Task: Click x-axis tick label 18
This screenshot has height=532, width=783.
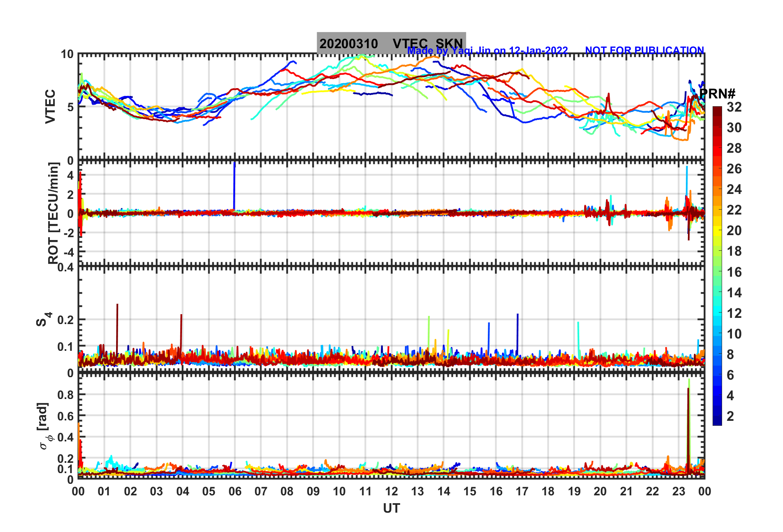Action: tap(548, 492)
